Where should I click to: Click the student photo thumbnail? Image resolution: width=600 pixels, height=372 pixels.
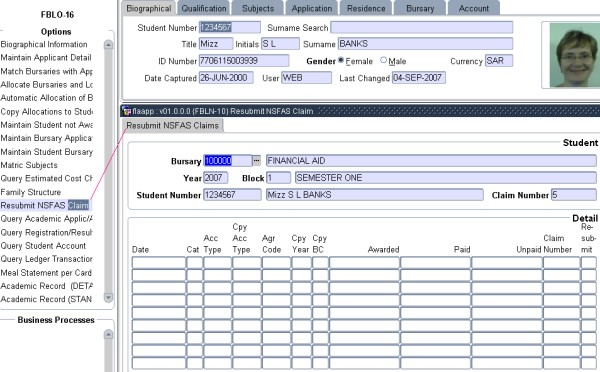[x=575, y=55]
